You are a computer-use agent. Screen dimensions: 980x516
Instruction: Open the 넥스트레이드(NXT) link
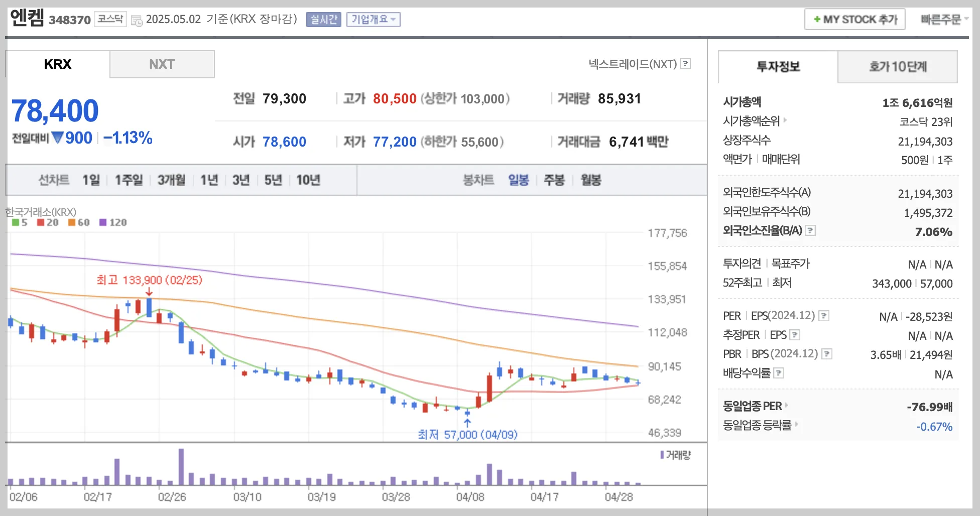(x=633, y=64)
